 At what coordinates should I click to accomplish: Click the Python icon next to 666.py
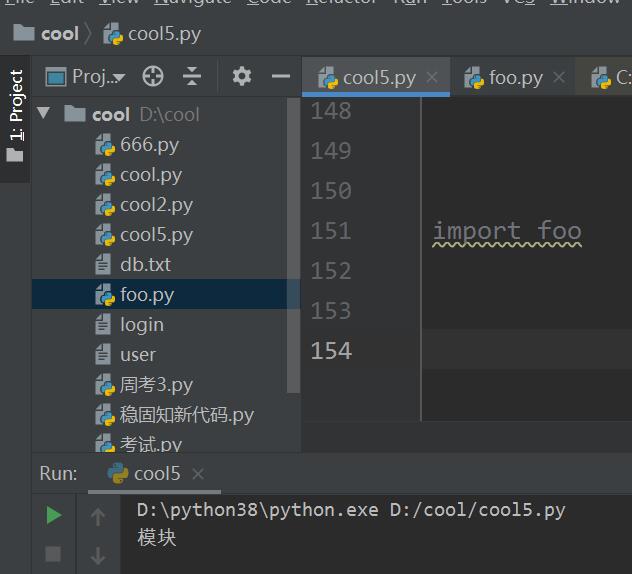point(105,145)
